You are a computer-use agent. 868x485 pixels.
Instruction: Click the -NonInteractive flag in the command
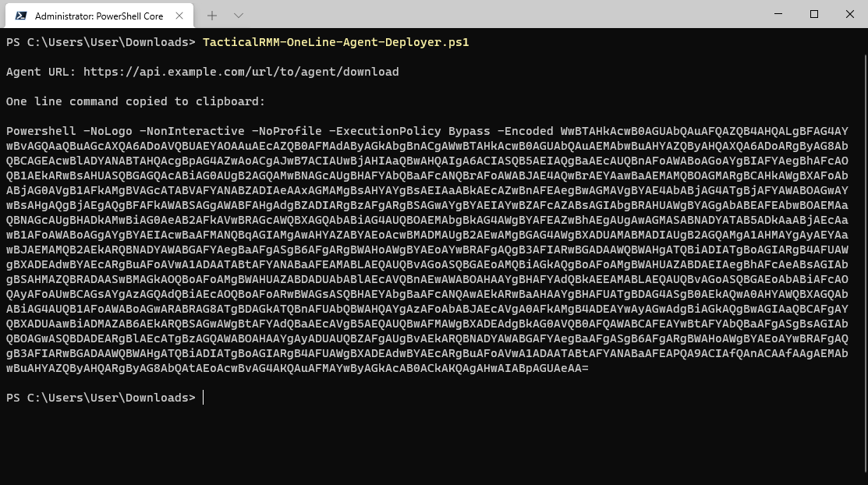click(192, 131)
